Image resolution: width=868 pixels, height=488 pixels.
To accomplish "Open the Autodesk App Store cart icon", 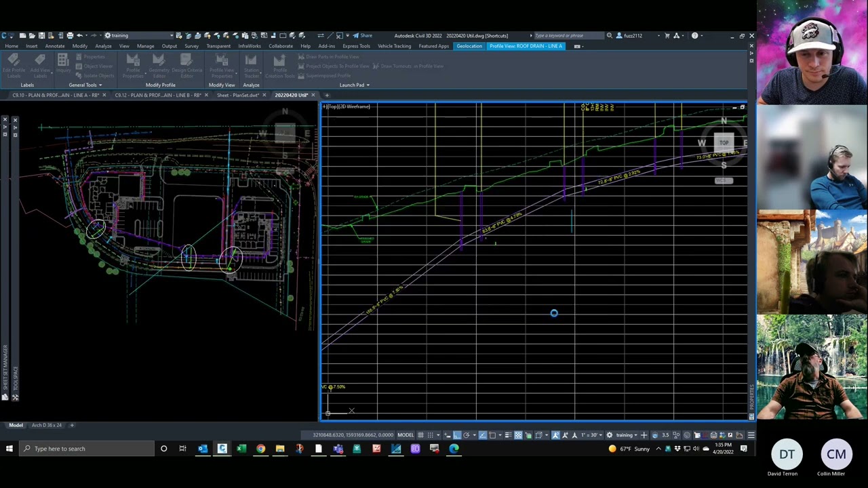I will coord(667,35).
